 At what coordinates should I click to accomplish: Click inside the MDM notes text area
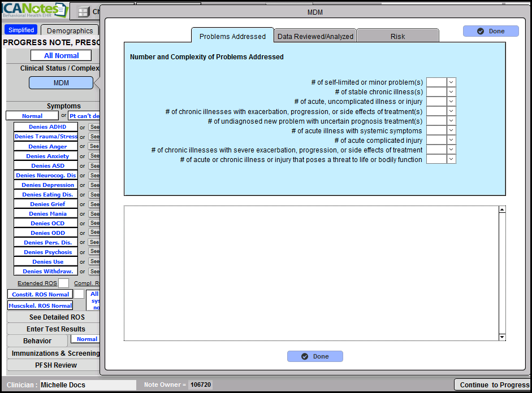(x=312, y=273)
